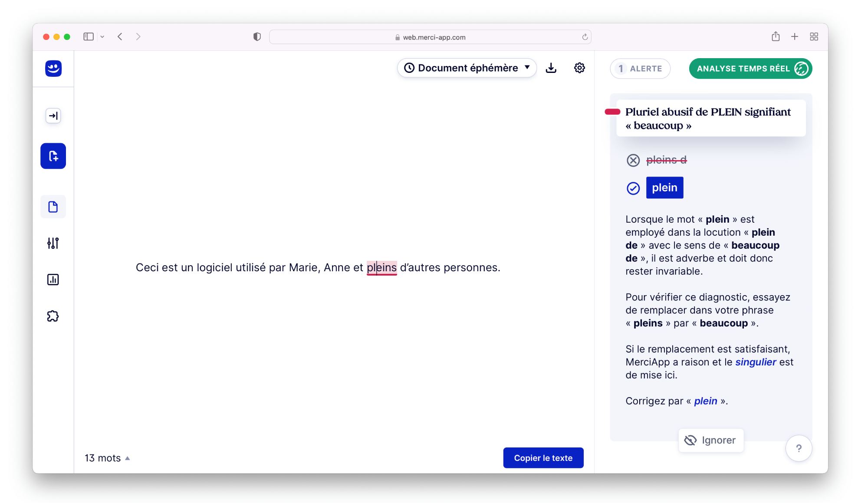The height and width of the screenshot is (503, 868).
Task: Click the help question mark button
Action: click(799, 448)
